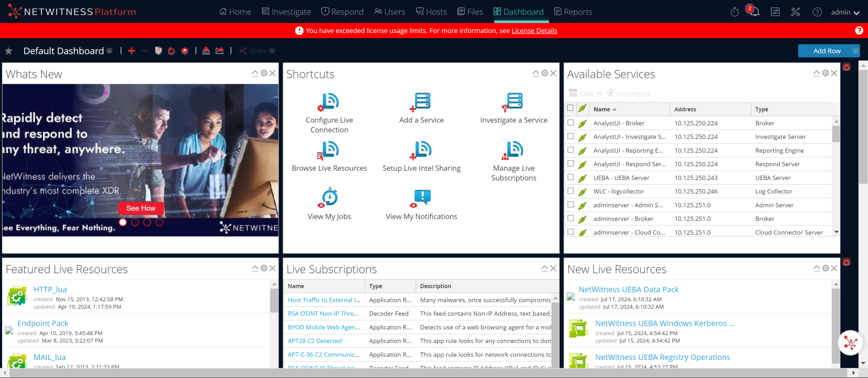868x378 pixels.
Task: Collapse the Shortcuts panel
Action: click(536, 73)
